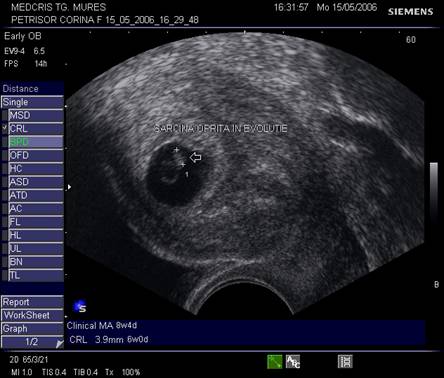Toggle the MSD measurement checkbox
This screenshot has width=444, height=378.
pos(5,115)
